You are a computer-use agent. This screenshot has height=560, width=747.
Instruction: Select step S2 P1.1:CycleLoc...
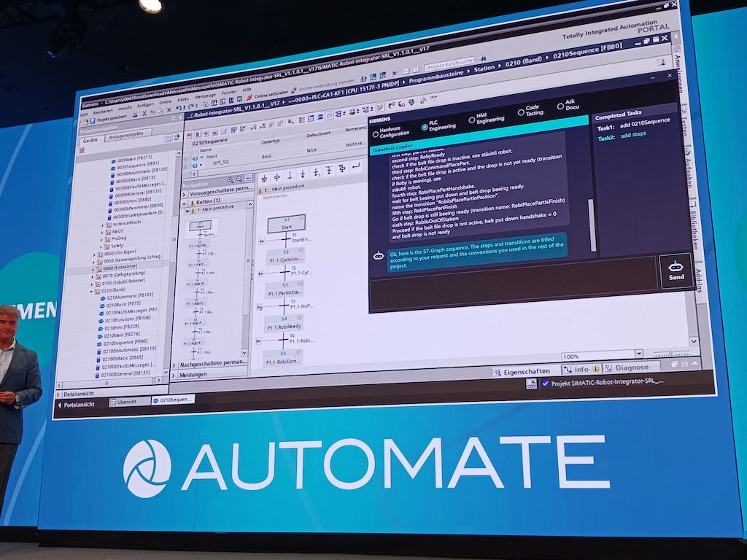tap(286, 256)
